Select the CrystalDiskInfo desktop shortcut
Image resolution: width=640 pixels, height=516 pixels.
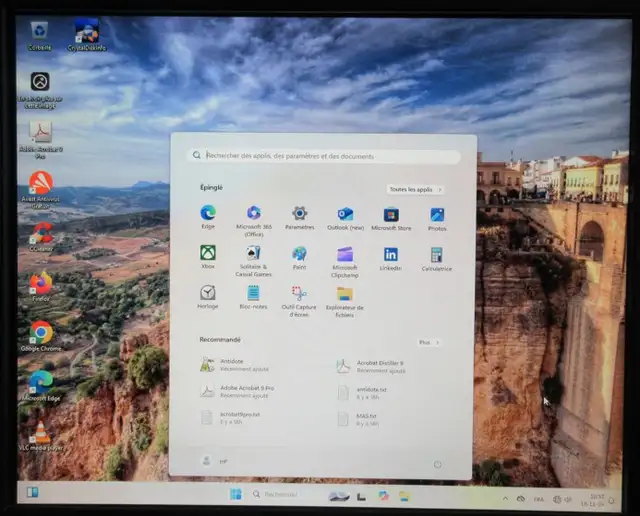pyautogui.click(x=87, y=36)
